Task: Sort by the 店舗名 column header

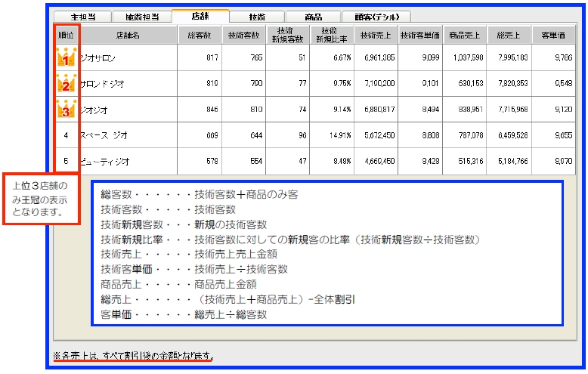Action: [128, 35]
